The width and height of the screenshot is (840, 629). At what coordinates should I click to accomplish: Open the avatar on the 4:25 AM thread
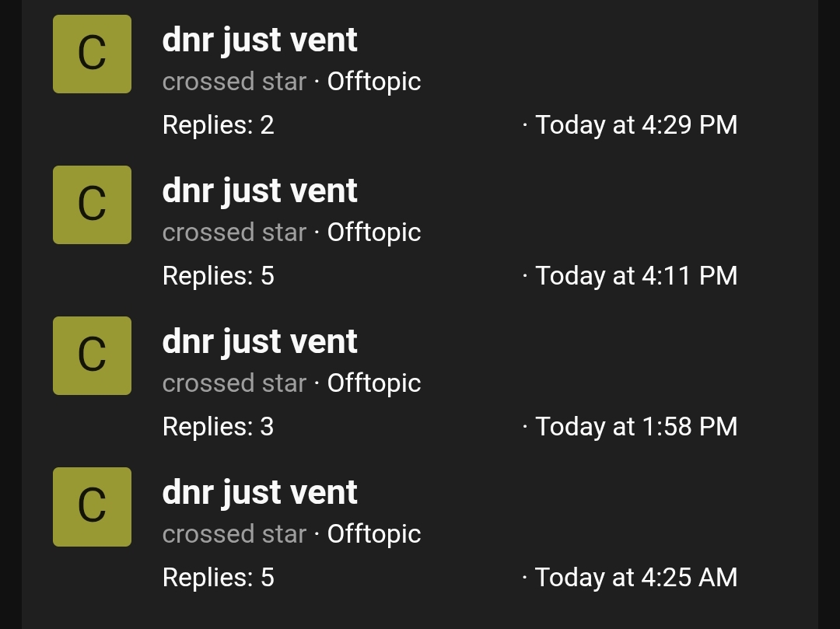(x=92, y=507)
